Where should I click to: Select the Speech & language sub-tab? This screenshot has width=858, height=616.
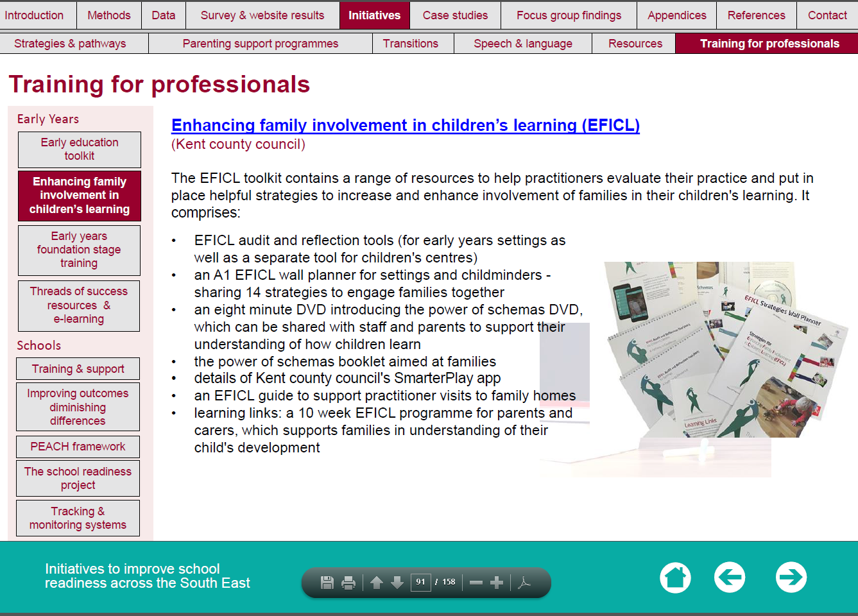(x=522, y=44)
